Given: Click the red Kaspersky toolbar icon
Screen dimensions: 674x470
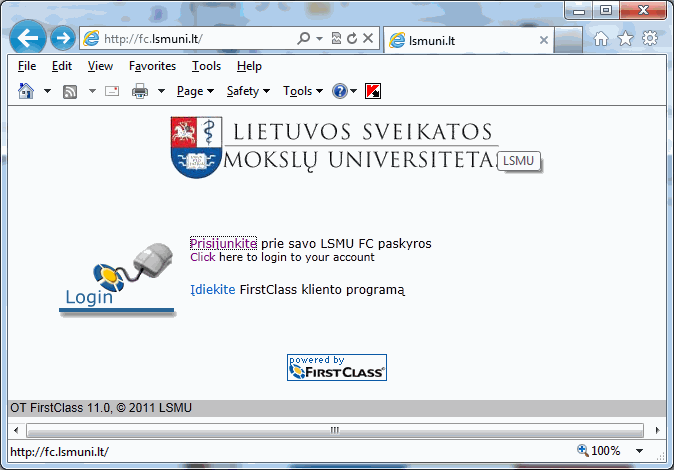Looking at the screenshot, I should (x=373, y=91).
